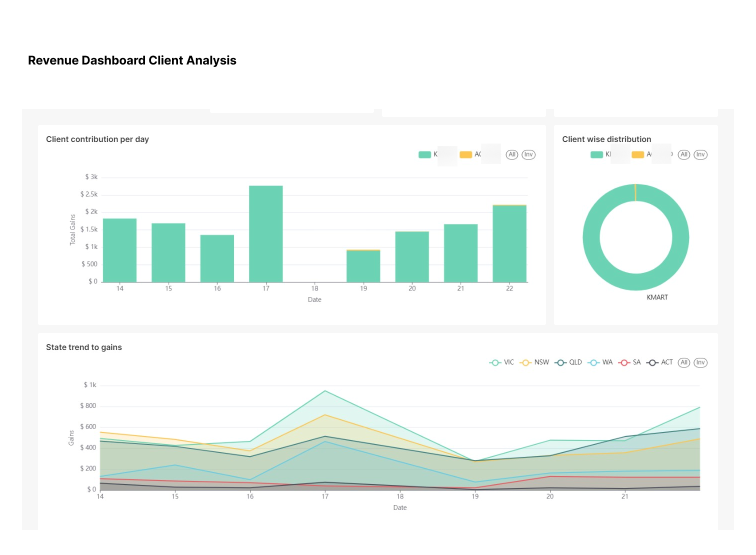Select the bar for date 14

pyautogui.click(x=120, y=250)
